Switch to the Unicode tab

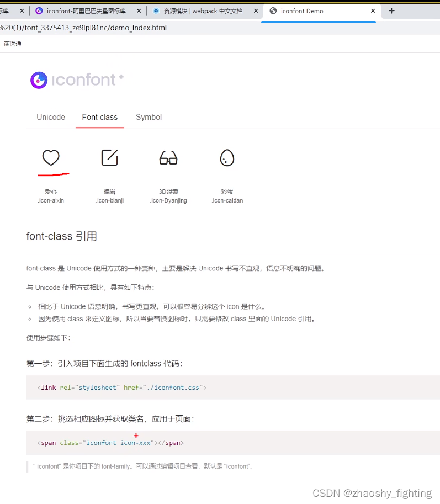click(51, 117)
